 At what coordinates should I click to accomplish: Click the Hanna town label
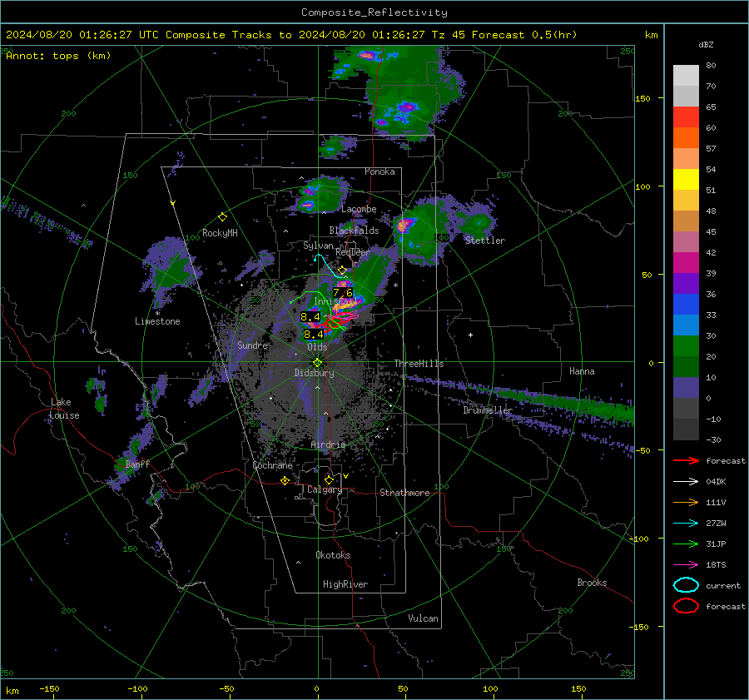[582, 371]
